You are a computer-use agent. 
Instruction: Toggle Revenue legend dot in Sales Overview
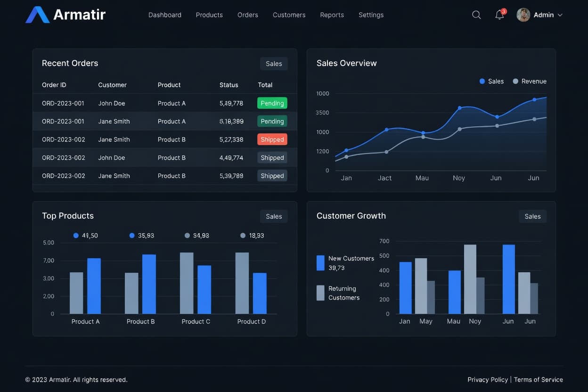515,82
